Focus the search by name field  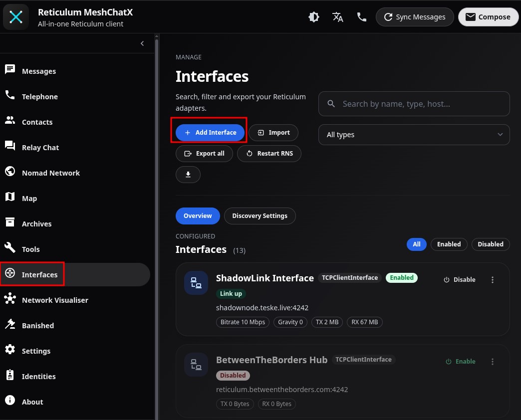click(414, 104)
